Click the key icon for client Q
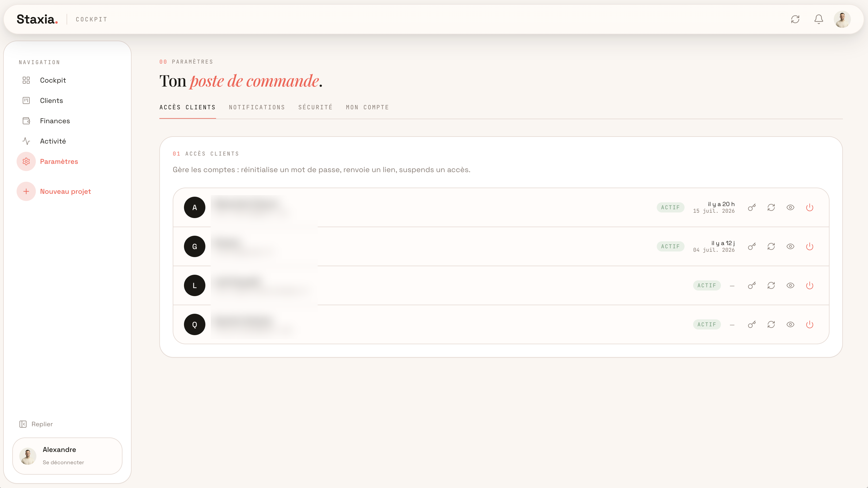 752,324
